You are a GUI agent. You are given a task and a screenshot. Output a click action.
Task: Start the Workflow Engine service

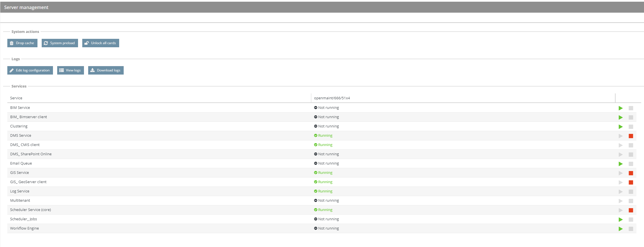(x=620, y=229)
